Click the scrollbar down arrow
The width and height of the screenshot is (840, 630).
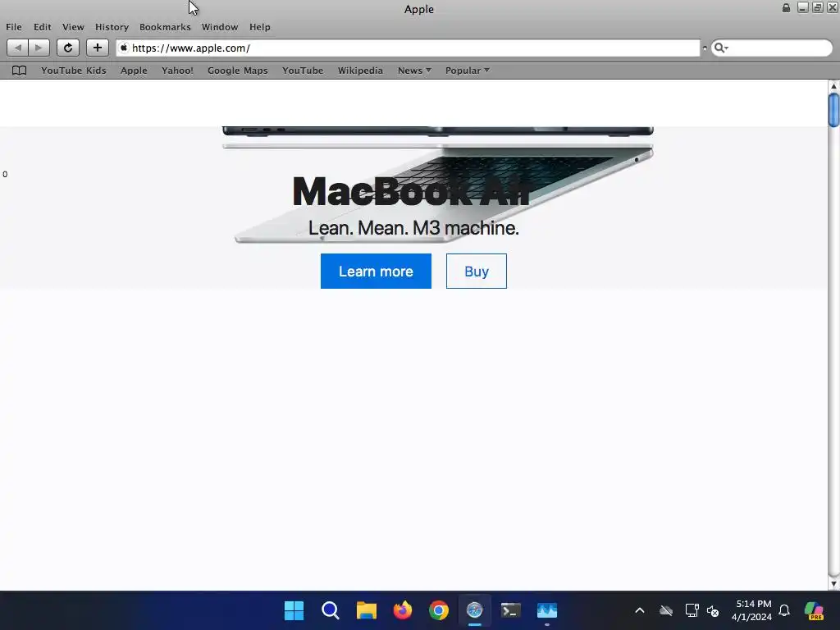click(833, 584)
